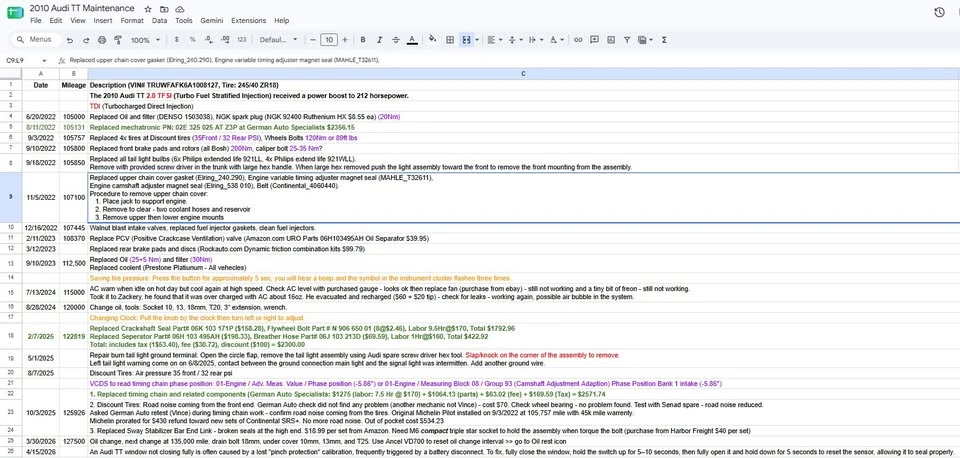
Task: Expand the name box dropdown arrow
Action: pos(44,60)
